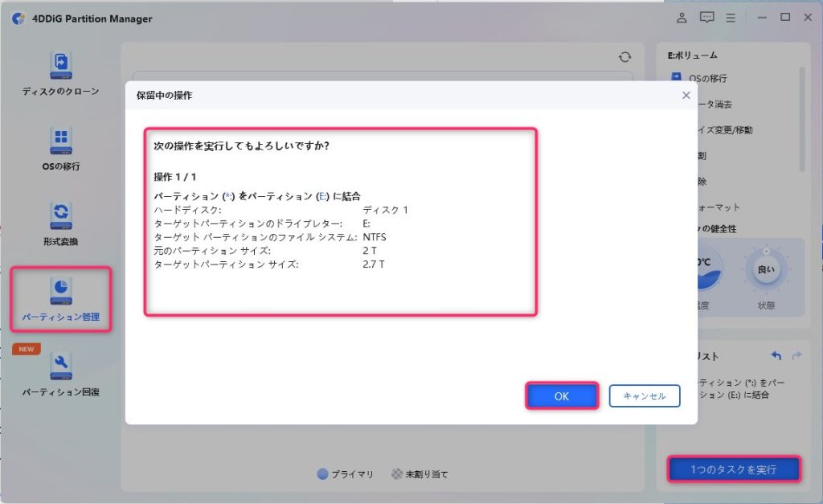
Task: Choose OSの移行 in the E: volume panel
Action: [x=707, y=78]
